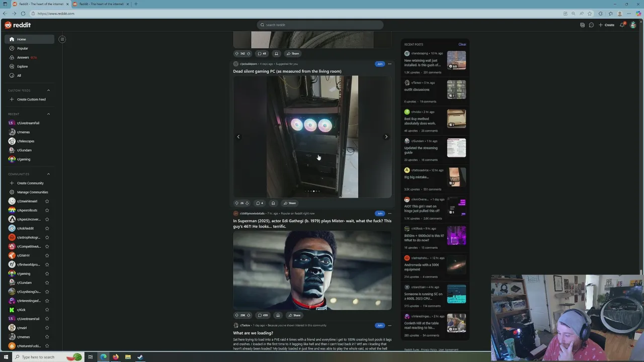Viewport: 644px width, 362px height.
Task: Downvote the Dead silent gaming PC post
Action: [247, 203]
